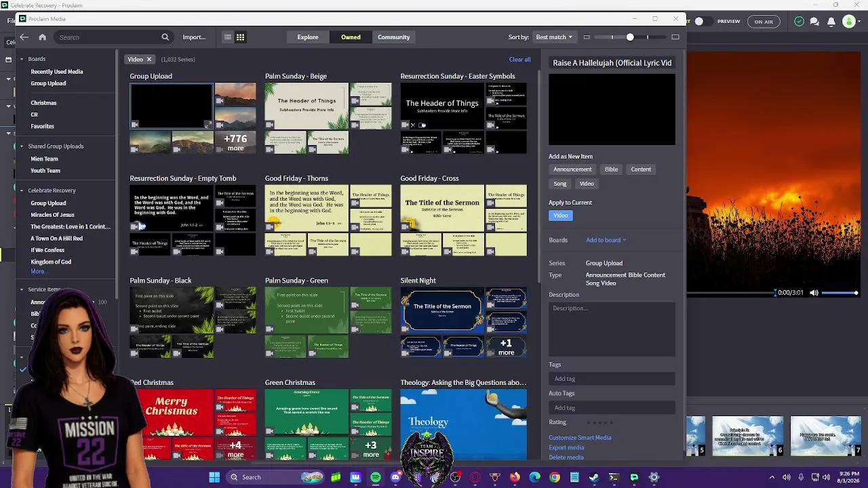Click the magnifier icon in the search box
868x488 pixels.
click(165, 37)
